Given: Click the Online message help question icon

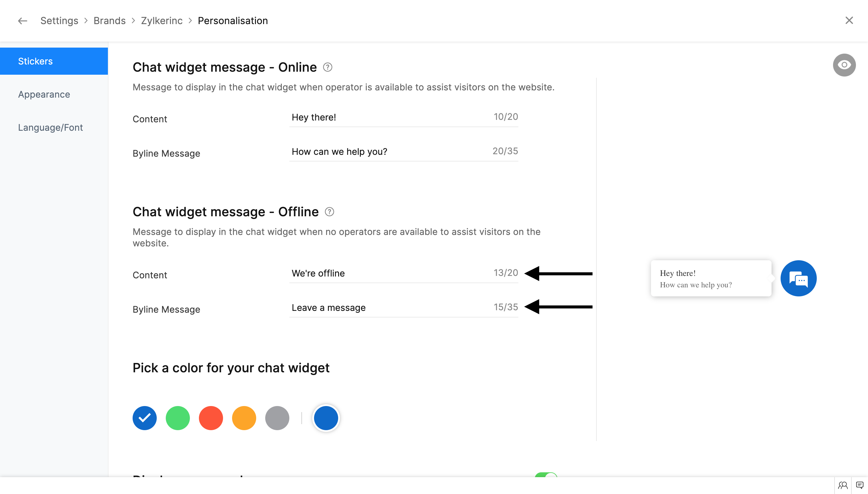Looking at the screenshot, I should [327, 67].
